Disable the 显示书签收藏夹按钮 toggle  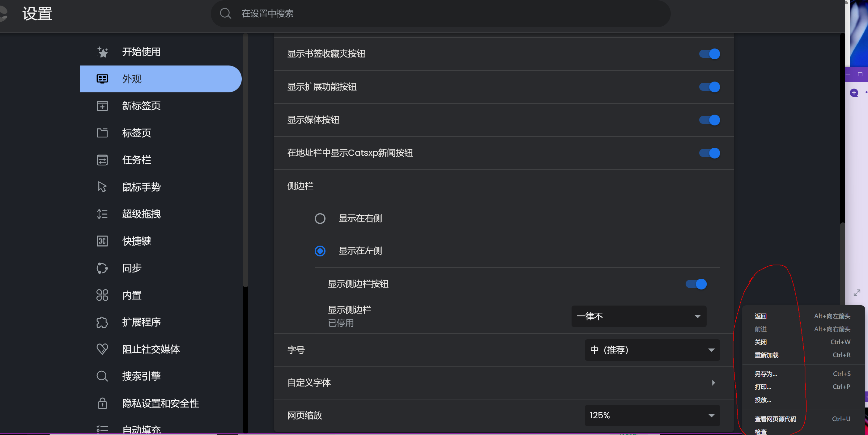coord(709,54)
